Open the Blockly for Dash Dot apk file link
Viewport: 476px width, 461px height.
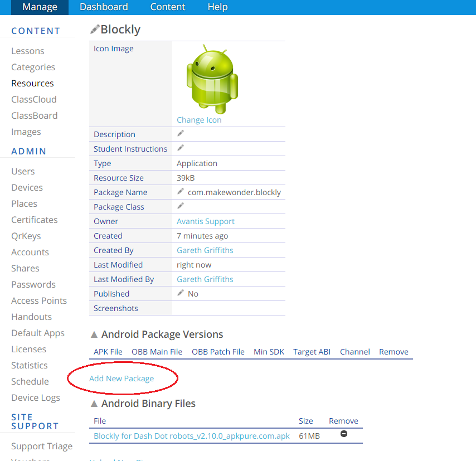[192, 436]
